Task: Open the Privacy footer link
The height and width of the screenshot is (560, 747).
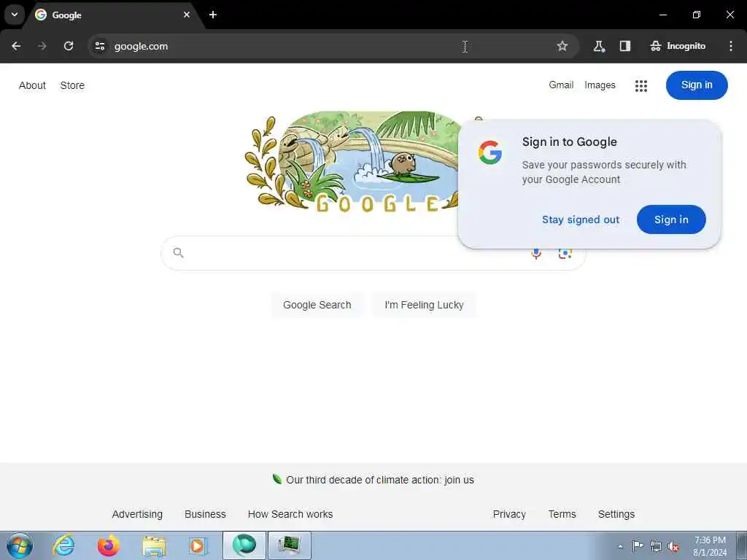Action: [x=509, y=514]
